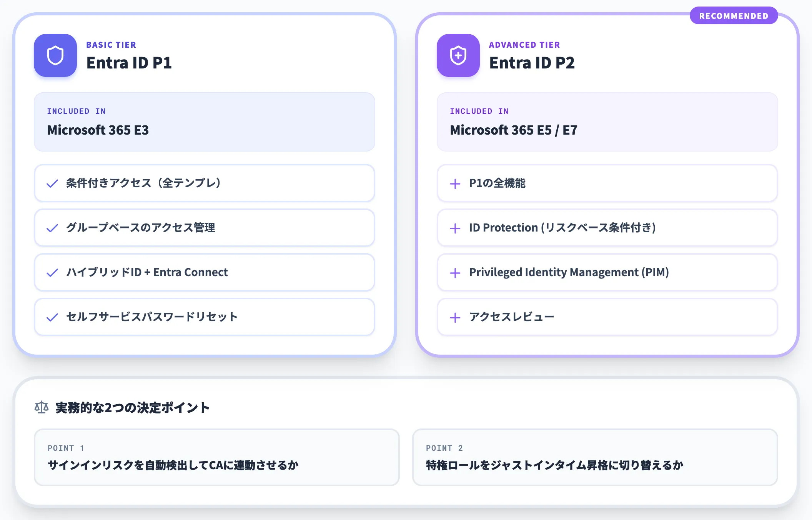Click the RECOMMENDED badge
Image resolution: width=812 pixels, height=520 pixels.
(x=734, y=16)
